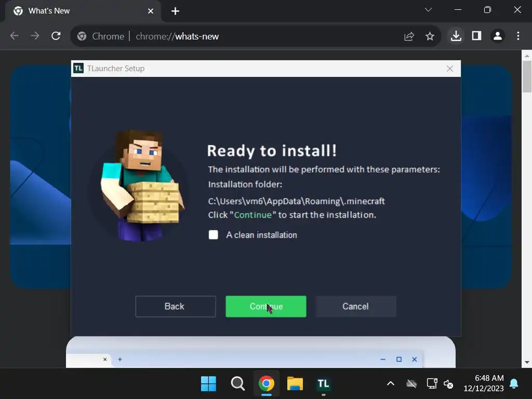
Task: Select the installation folder path text
Action: [x=296, y=201]
